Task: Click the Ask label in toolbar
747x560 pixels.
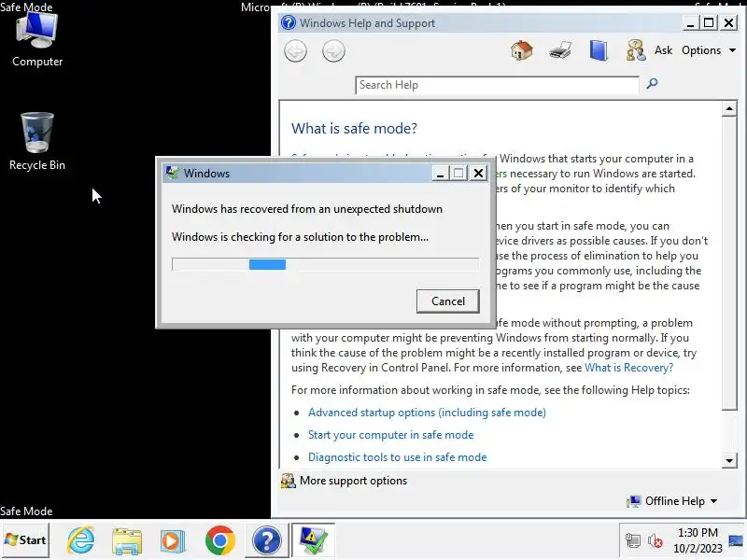Action: point(663,50)
